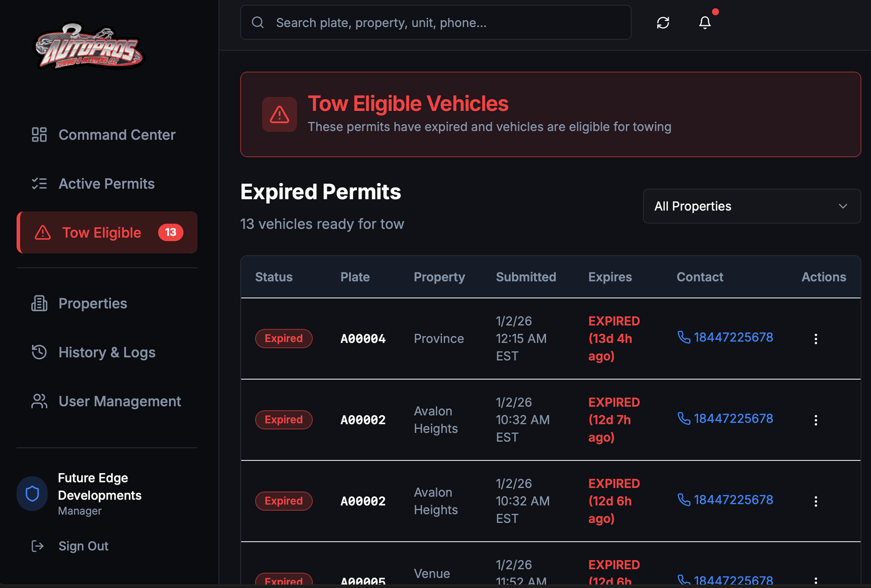
Task: Click the search magnifier icon
Action: click(x=258, y=23)
